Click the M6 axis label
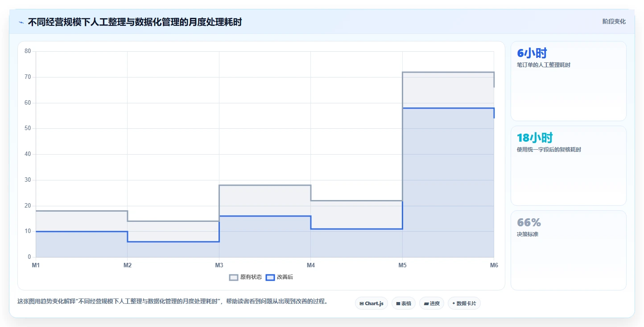Screen dimensions: 644x327 494,265
